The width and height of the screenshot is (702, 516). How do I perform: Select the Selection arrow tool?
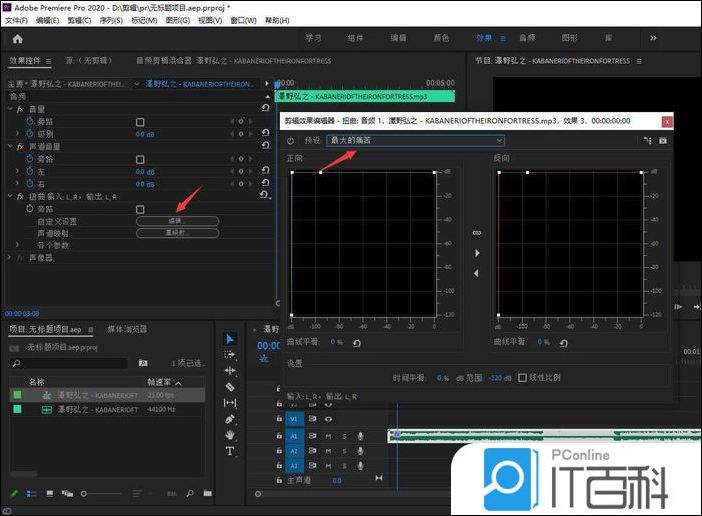[229, 339]
